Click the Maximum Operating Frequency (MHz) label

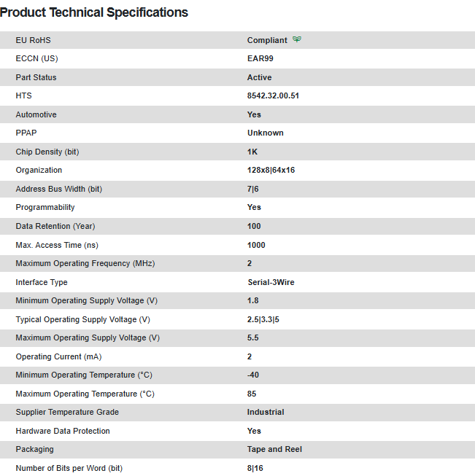click(x=85, y=263)
